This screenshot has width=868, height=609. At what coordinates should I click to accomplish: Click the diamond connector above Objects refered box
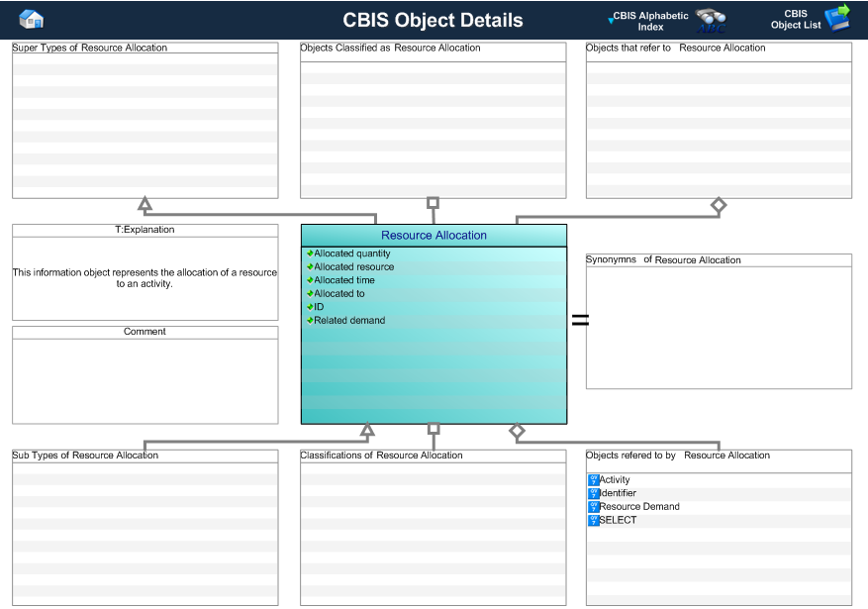517,431
